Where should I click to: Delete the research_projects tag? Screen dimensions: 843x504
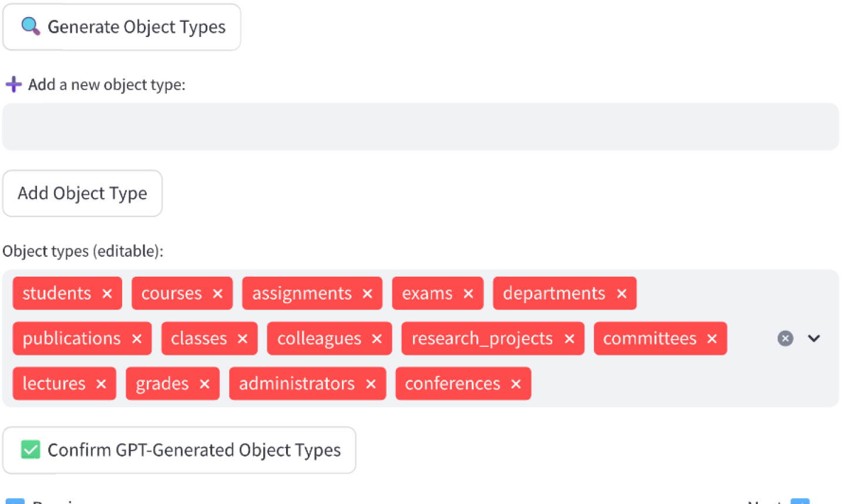click(569, 339)
